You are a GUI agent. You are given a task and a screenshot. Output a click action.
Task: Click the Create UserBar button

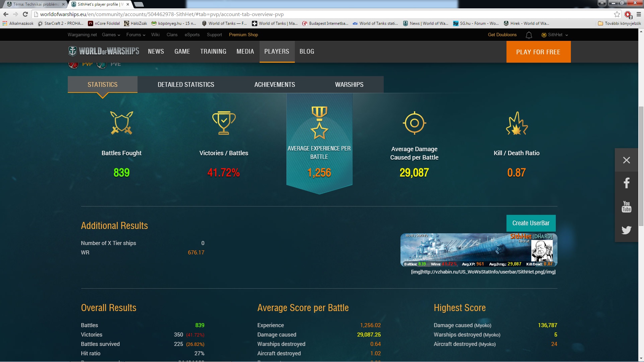[531, 223]
